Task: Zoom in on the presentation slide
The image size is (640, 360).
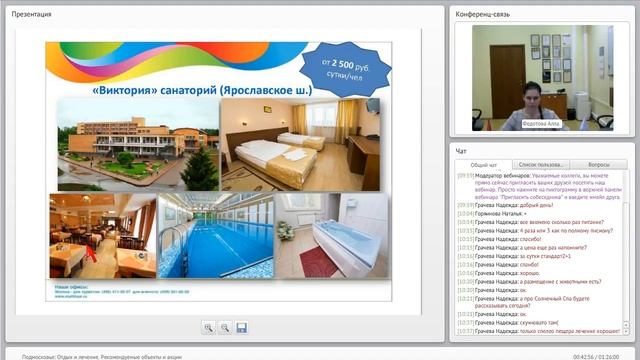Action: click(x=209, y=328)
